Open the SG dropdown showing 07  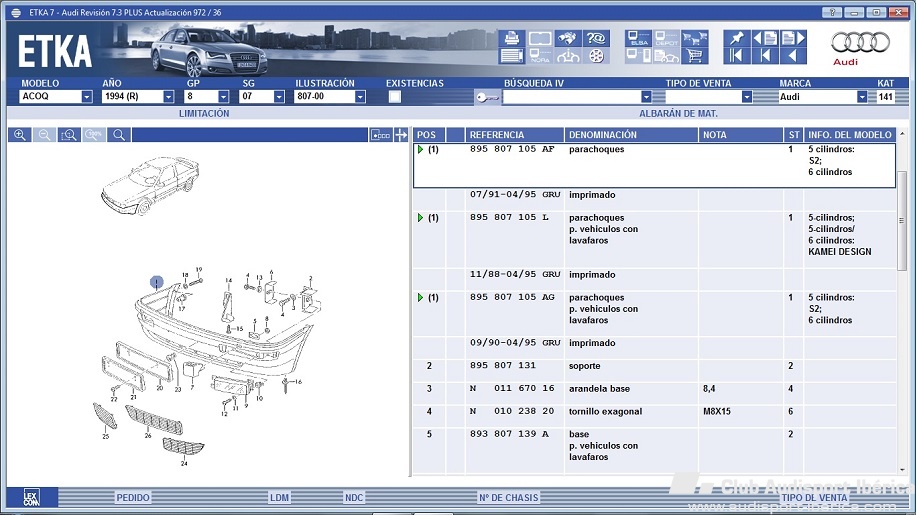pos(279,96)
